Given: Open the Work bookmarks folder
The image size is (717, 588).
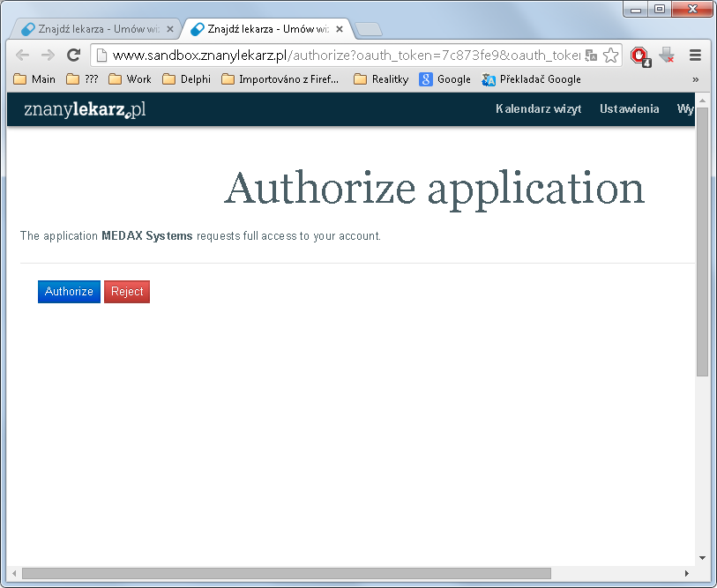Looking at the screenshot, I should point(130,79).
